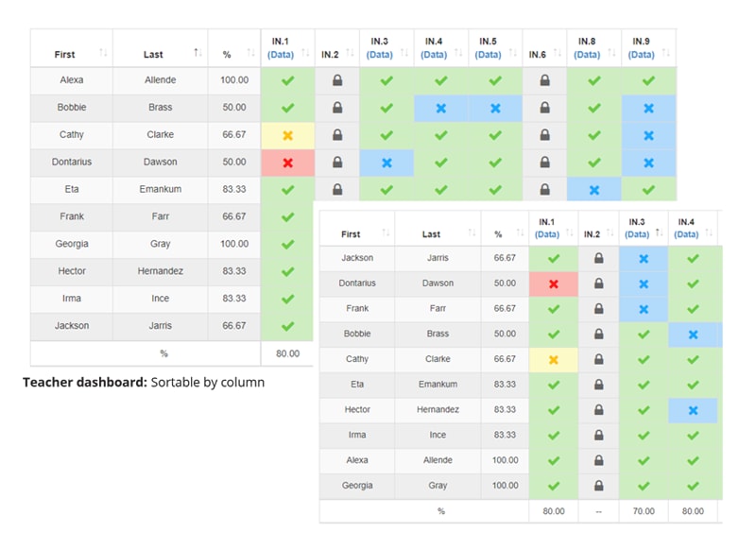Viewport: 756px width, 550px height.
Task: Click Bobbie's green checkmark under IN.8
Action: tap(593, 109)
